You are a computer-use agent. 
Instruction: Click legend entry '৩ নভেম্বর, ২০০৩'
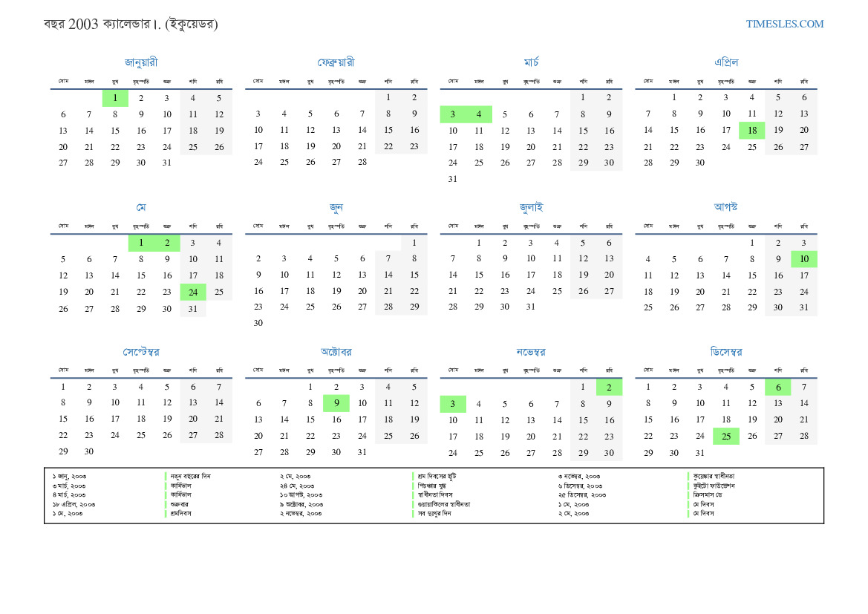pos(579,476)
